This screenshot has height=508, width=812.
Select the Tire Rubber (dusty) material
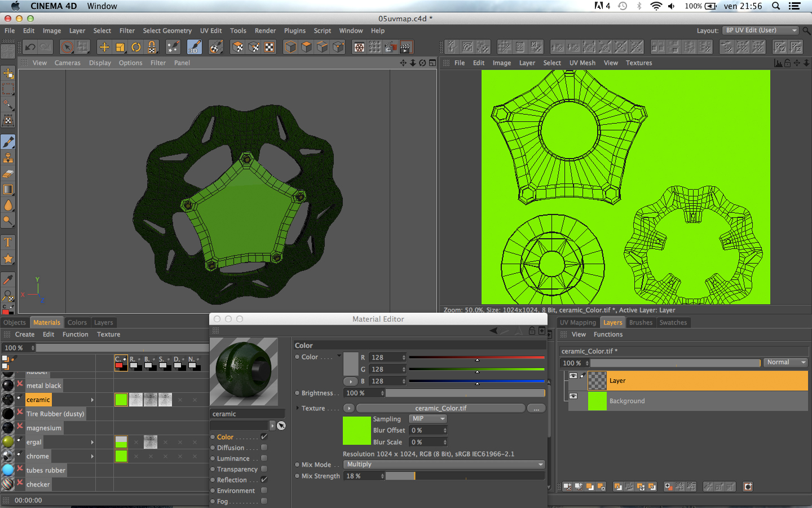(x=55, y=414)
